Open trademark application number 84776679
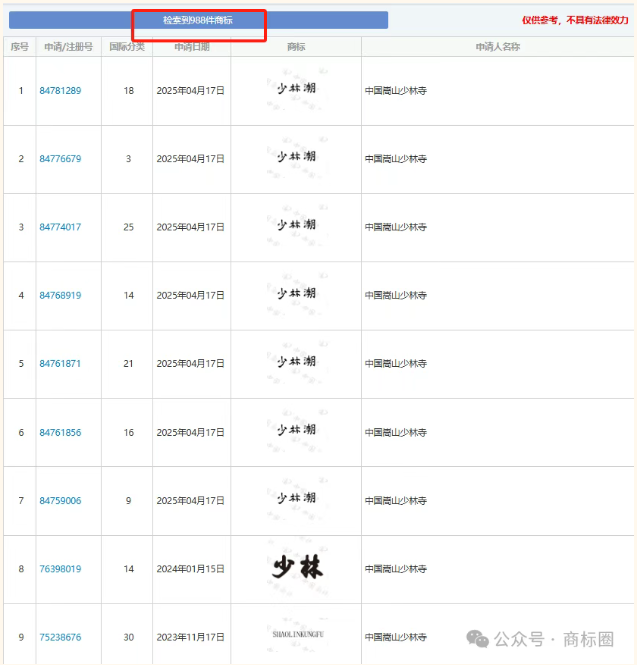This screenshot has height=665, width=637. [x=60, y=159]
